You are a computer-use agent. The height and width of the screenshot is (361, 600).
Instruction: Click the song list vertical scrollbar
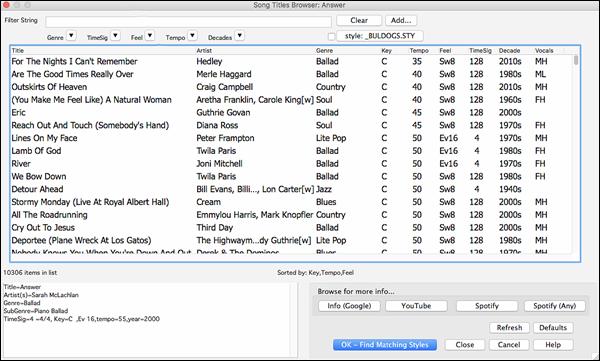point(576,153)
